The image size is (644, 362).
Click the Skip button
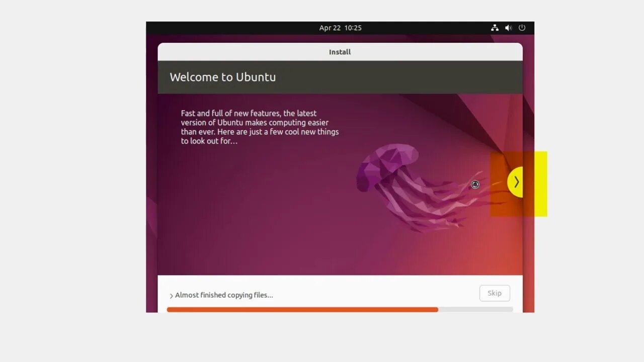tap(495, 293)
